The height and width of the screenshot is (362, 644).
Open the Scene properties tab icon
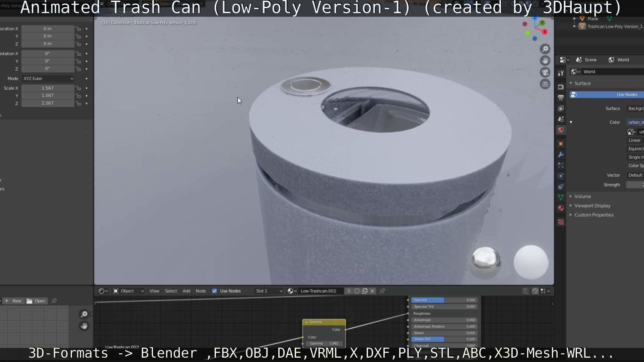pyautogui.click(x=561, y=119)
